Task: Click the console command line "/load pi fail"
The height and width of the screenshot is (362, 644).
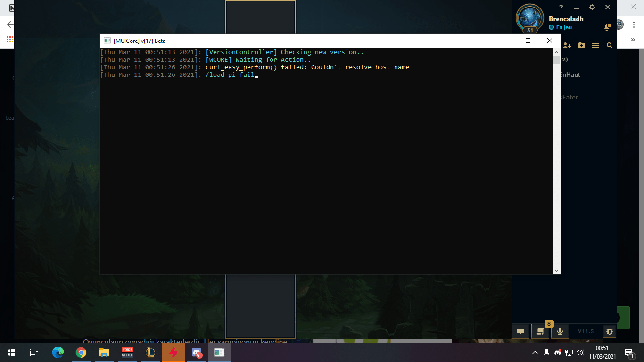Action: pyautogui.click(x=230, y=75)
